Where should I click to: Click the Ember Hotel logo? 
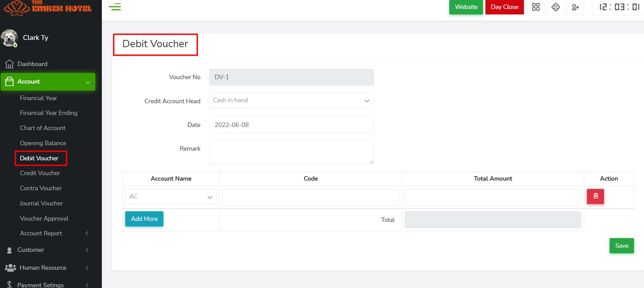coord(48,8)
